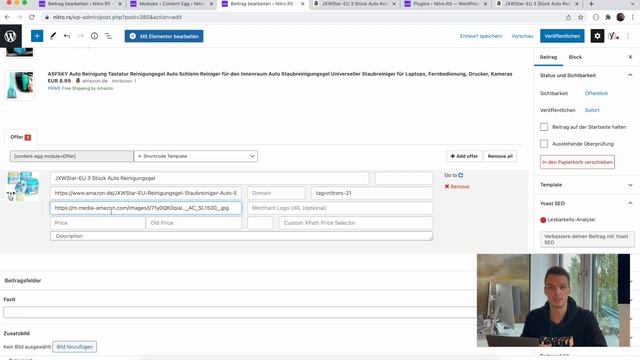Switch to the Block sidebar tab
This screenshot has width=640, height=360.
click(575, 57)
